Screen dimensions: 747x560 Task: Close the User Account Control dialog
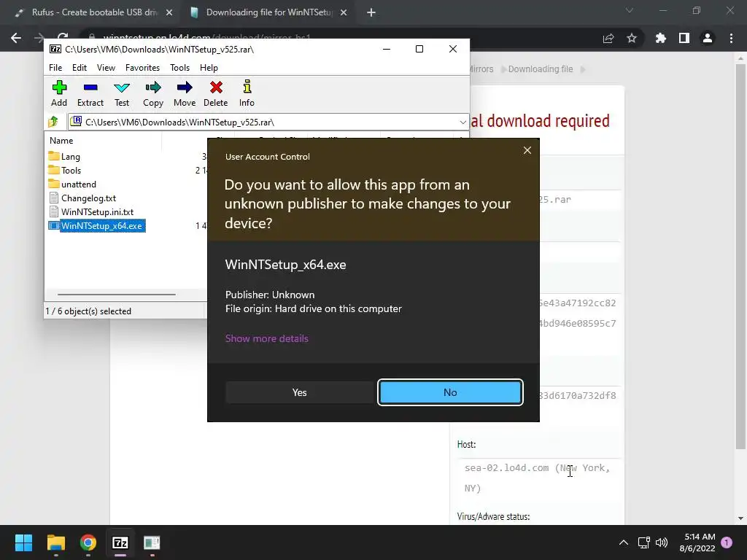[527, 150]
